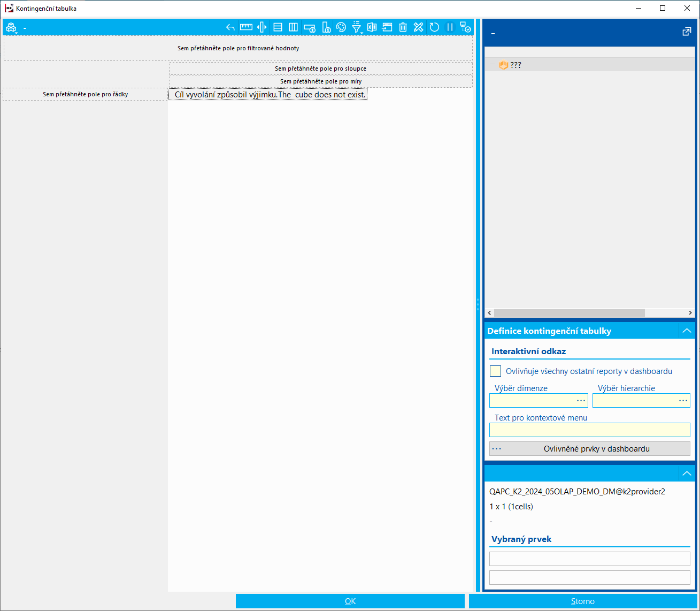Maximize the Kontingenční tabulka window
This screenshot has height=611, width=700.
(663, 8)
